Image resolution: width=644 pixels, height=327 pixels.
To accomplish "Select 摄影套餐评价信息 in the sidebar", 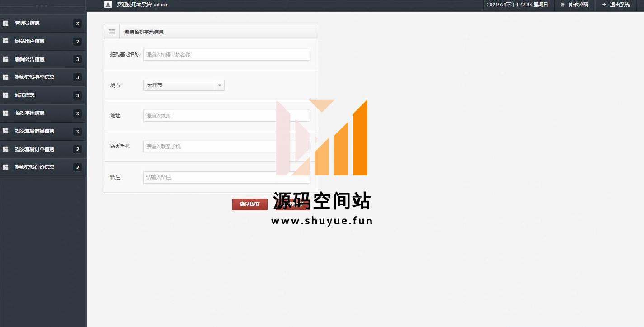I will 34,167.
